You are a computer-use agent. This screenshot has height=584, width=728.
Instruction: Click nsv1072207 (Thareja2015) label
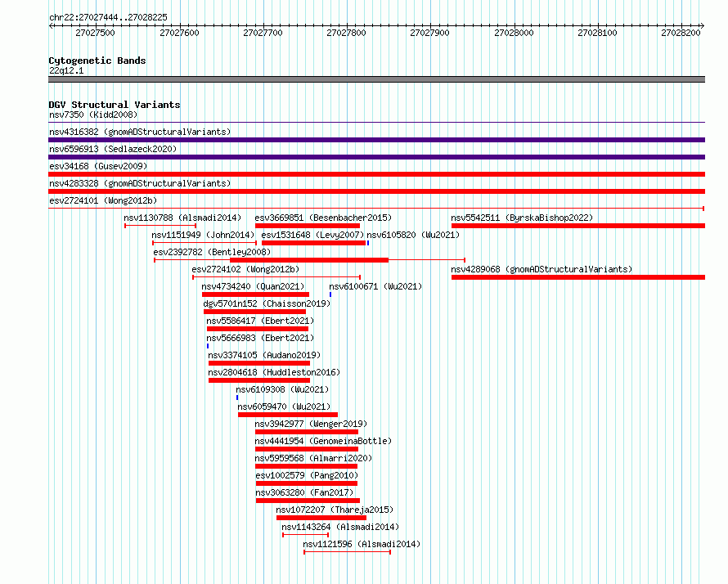point(335,510)
